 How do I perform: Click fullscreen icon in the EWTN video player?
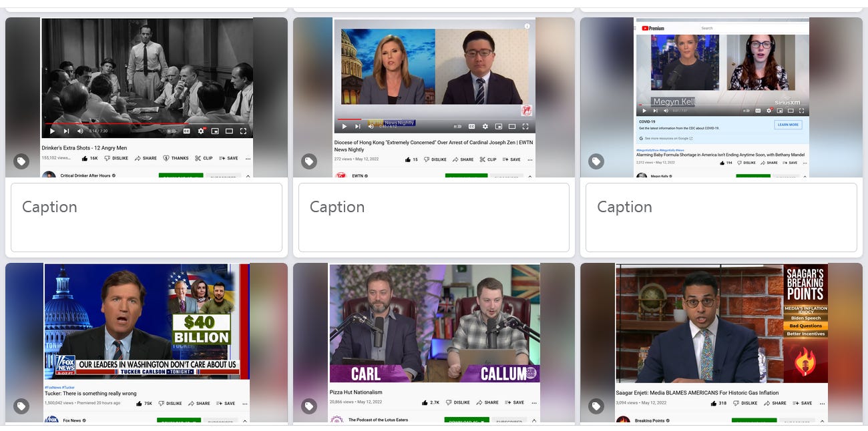point(525,126)
